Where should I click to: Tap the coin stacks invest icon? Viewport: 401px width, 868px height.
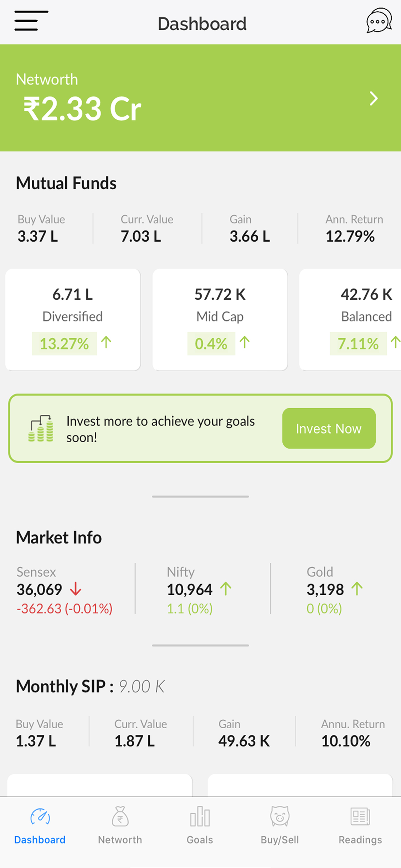point(41,428)
